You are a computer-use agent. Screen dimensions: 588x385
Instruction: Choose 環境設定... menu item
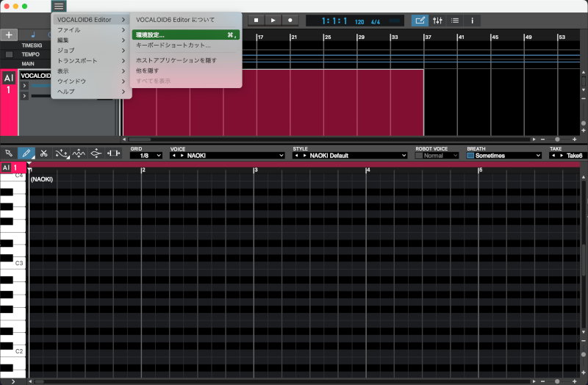pos(186,35)
